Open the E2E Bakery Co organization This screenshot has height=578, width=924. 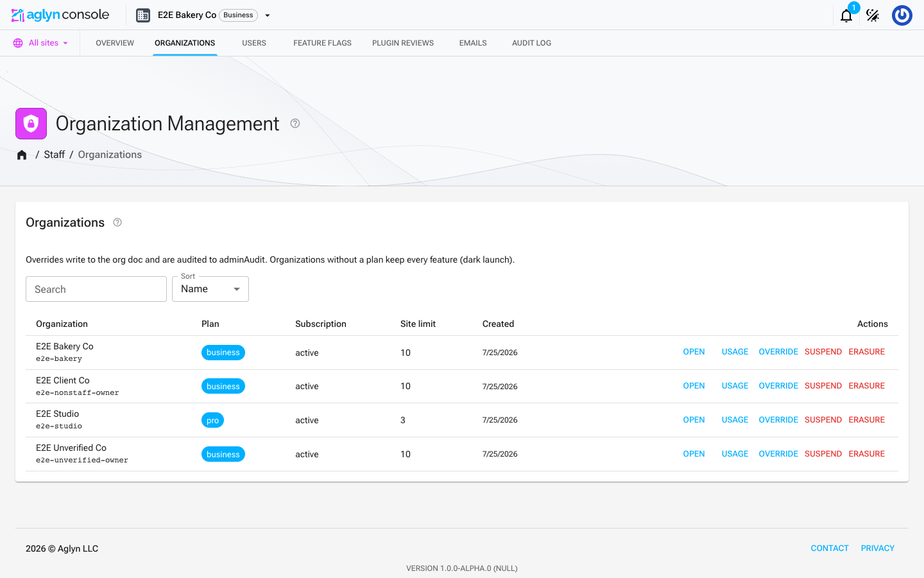coord(694,352)
